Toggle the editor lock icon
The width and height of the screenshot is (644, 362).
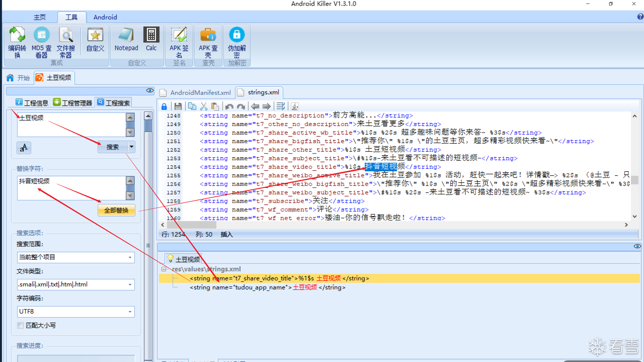coord(164,107)
